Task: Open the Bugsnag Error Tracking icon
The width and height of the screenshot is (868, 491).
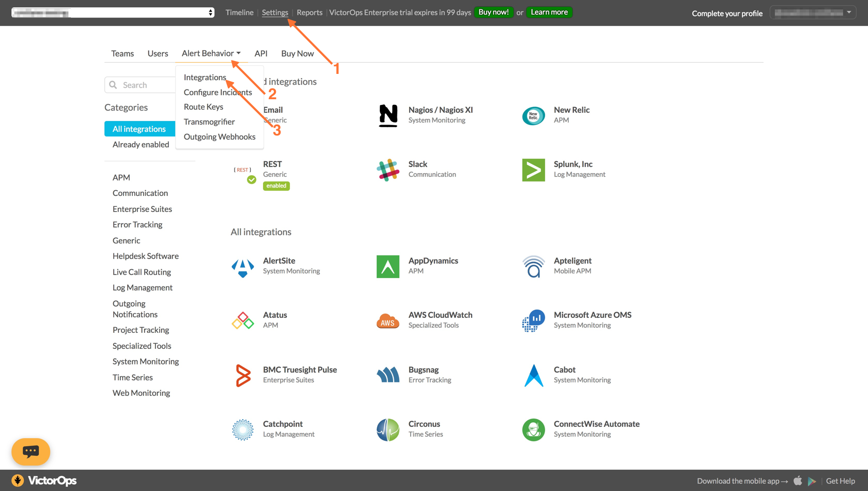Action: click(x=388, y=375)
